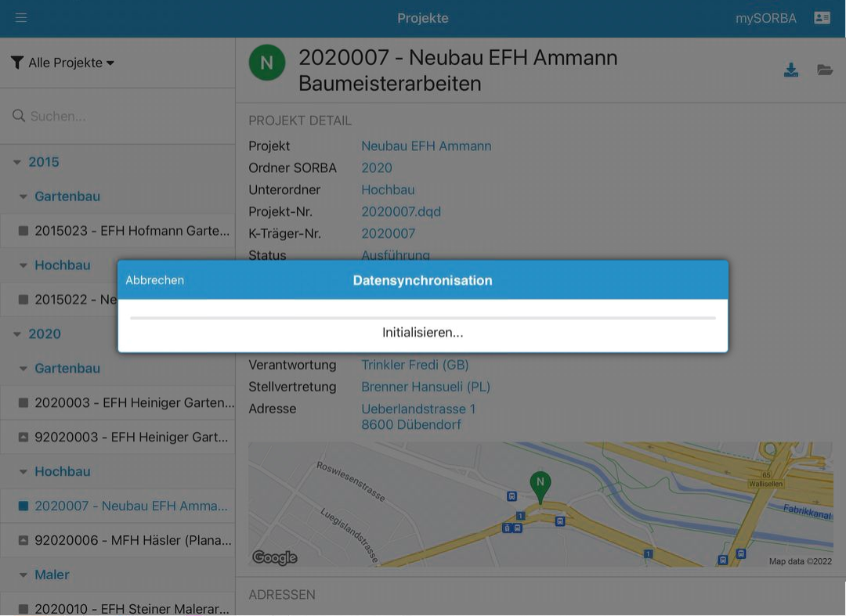Collapse the Maler subfolder
The height and width of the screenshot is (616, 846).
tap(23, 575)
